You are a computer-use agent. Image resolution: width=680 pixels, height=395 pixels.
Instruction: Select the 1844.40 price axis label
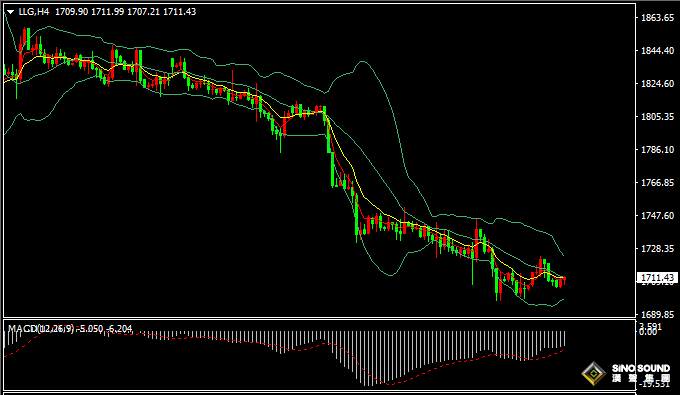coord(657,51)
